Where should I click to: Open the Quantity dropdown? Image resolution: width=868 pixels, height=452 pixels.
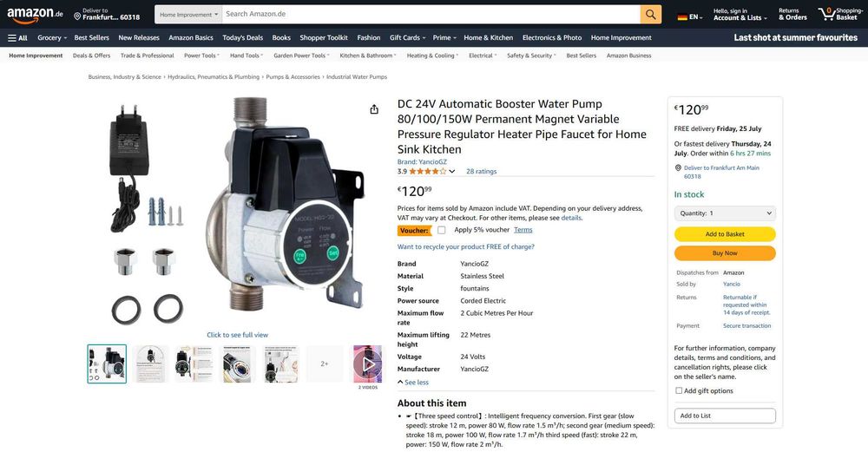click(725, 213)
